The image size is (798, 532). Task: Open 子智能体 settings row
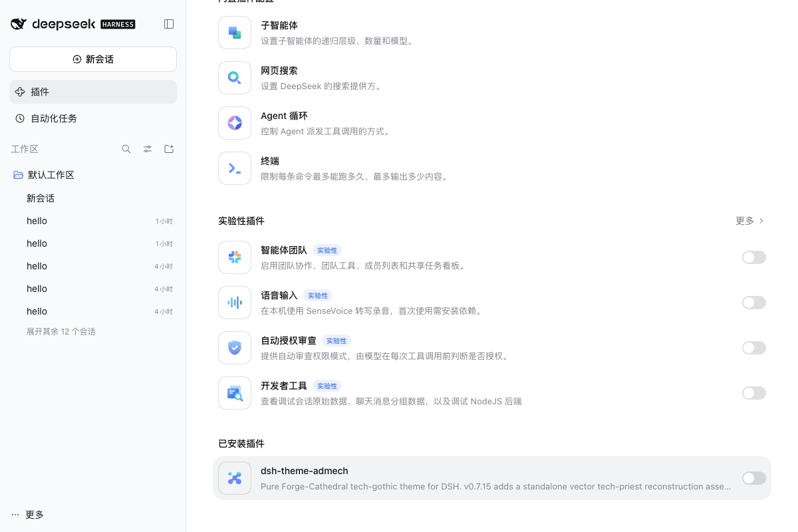(492, 33)
